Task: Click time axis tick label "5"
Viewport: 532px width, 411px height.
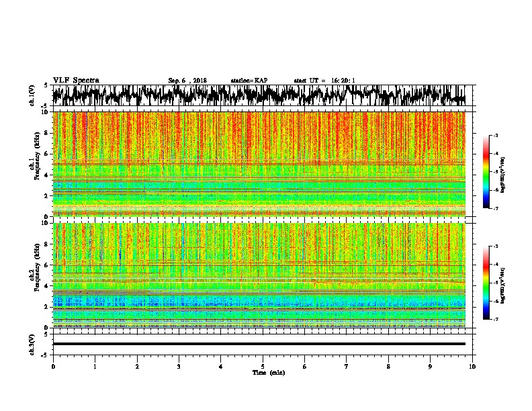Action: [x=263, y=367]
